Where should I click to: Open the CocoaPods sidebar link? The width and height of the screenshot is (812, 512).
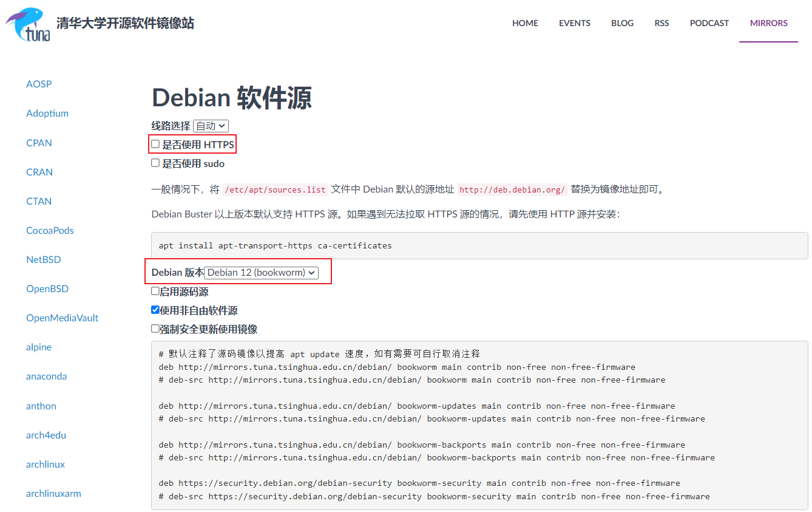pyautogui.click(x=50, y=230)
